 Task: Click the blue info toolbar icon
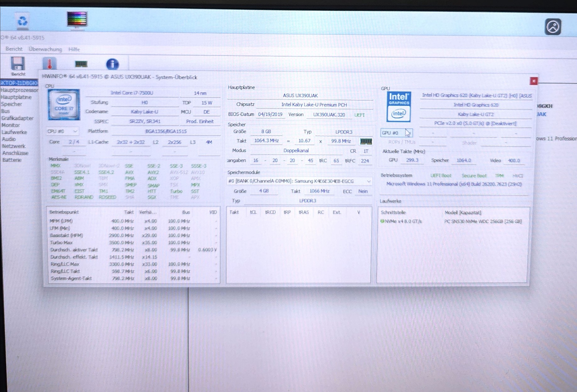click(x=112, y=64)
